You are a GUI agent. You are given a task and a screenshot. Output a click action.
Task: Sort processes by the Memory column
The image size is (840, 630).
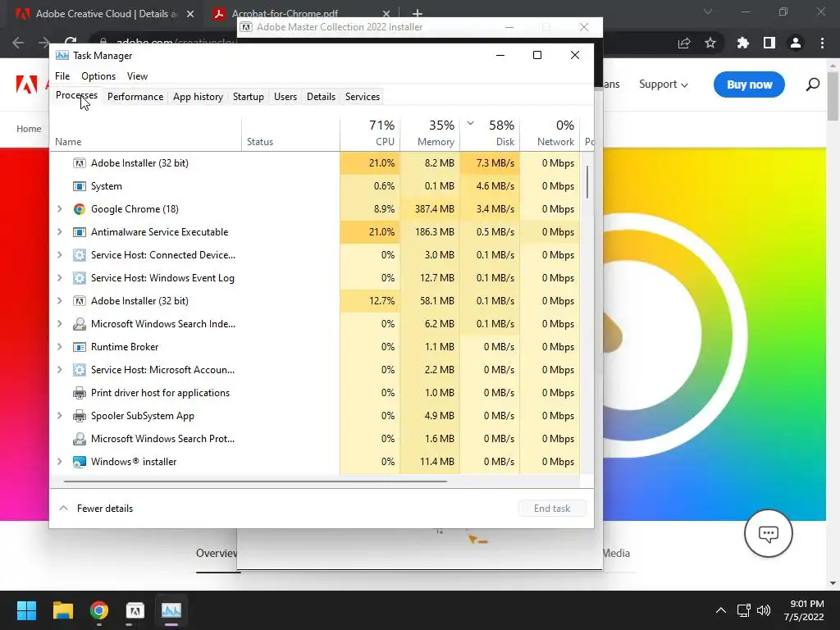(430, 132)
